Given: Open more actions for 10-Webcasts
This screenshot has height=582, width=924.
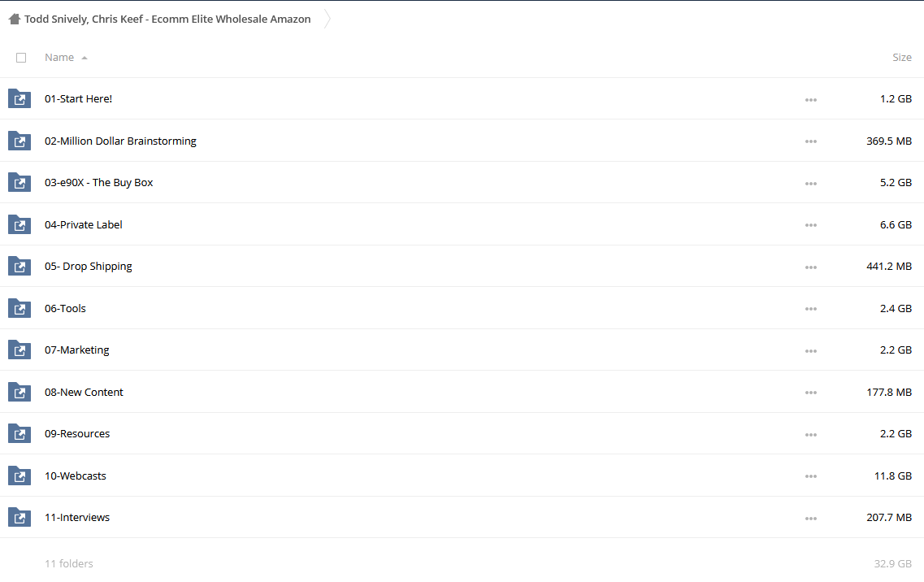Looking at the screenshot, I should (x=811, y=476).
